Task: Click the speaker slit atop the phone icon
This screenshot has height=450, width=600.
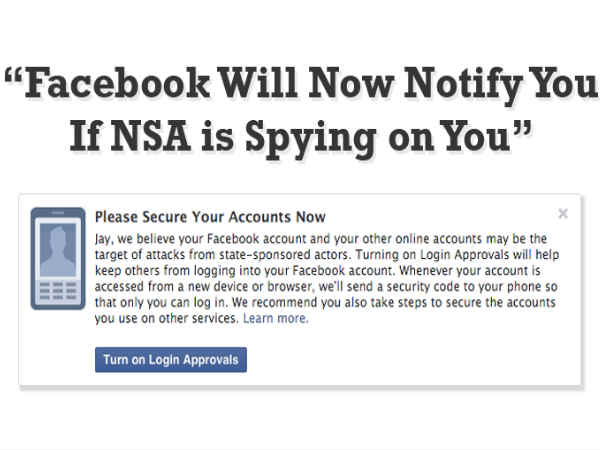Action: [x=58, y=213]
